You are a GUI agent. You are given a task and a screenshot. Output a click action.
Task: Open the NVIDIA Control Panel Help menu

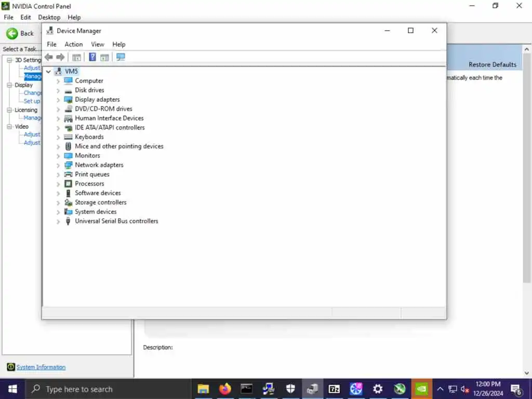tap(74, 17)
